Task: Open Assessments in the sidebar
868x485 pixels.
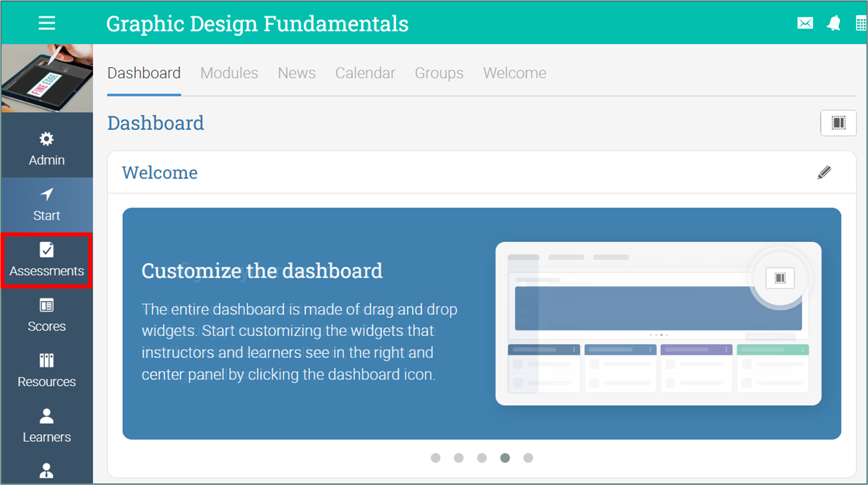Action: point(47,260)
